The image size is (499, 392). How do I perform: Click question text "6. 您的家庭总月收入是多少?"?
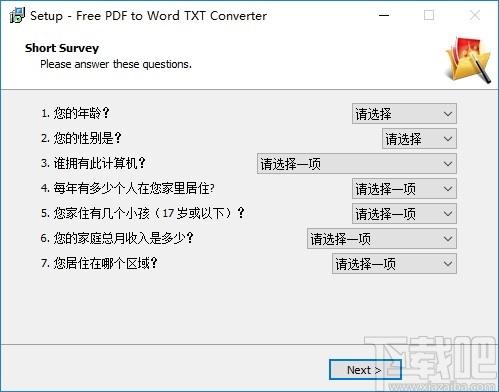pyautogui.click(x=117, y=238)
